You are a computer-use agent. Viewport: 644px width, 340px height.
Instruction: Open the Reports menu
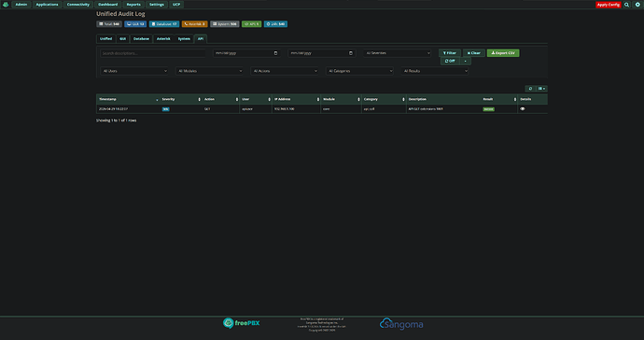click(133, 5)
